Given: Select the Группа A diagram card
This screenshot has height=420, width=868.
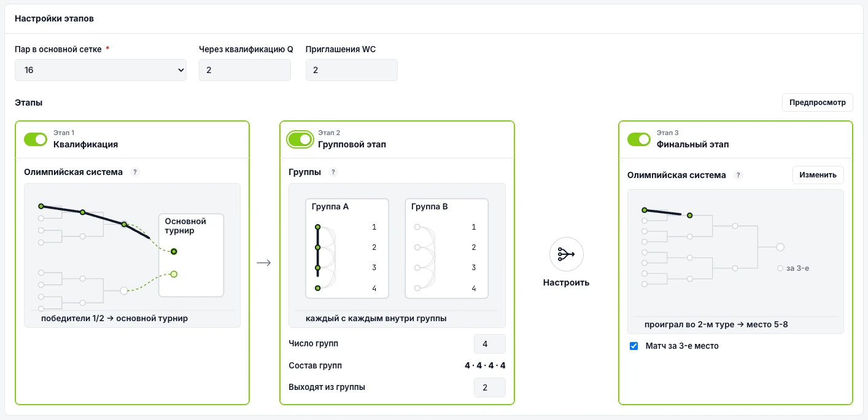Looking at the screenshot, I should (x=347, y=248).
